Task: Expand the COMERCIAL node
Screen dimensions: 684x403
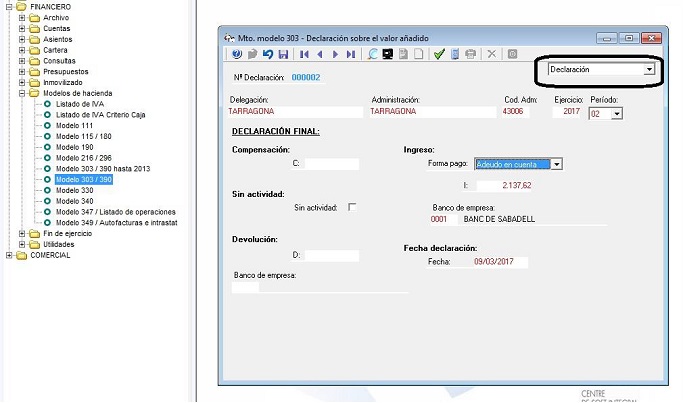Action: click(9, 255)
